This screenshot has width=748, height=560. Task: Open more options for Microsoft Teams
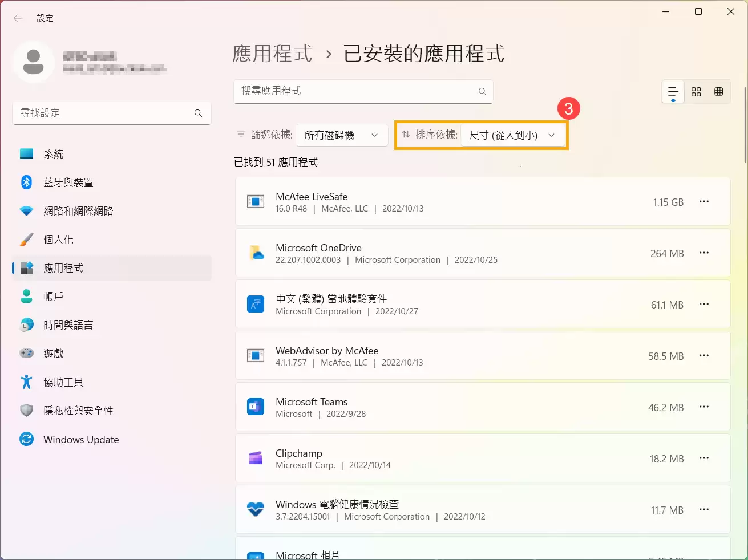(704, 407)
